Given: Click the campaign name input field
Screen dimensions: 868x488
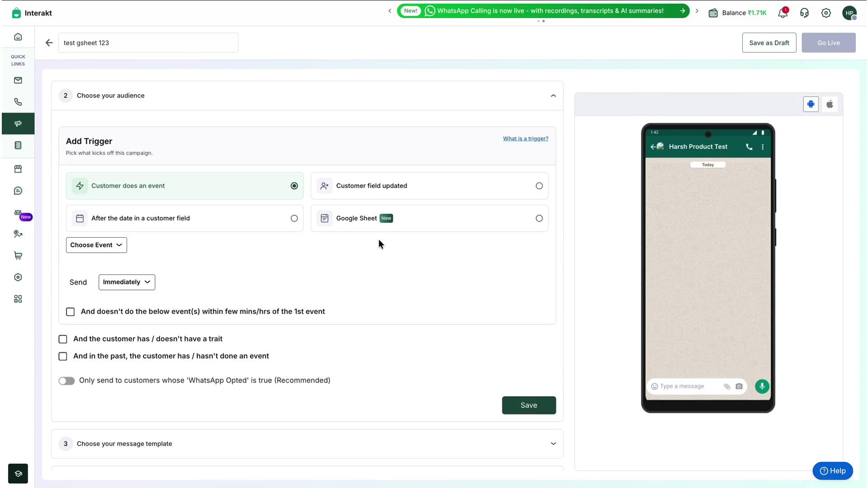Looking at the screenshot, I should click(x=148, y=43).
